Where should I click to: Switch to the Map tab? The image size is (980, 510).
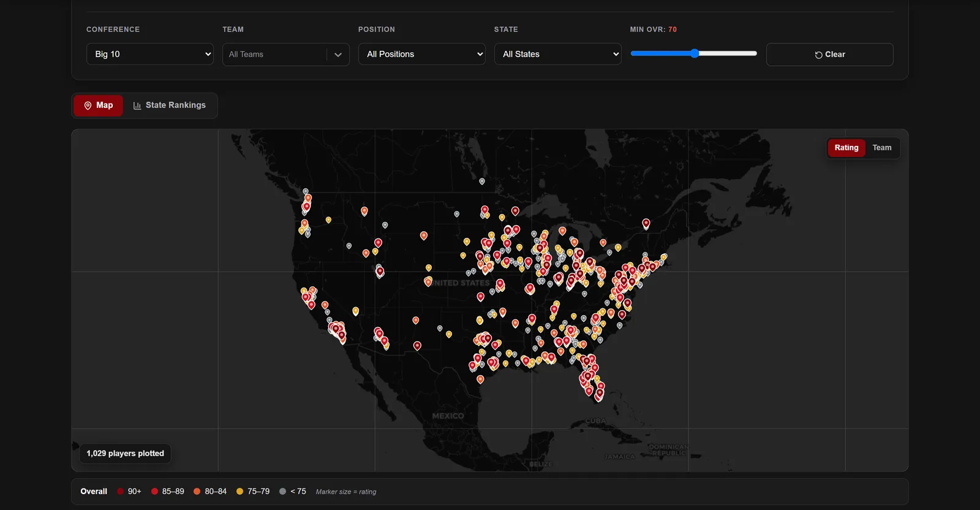[99, 105]
